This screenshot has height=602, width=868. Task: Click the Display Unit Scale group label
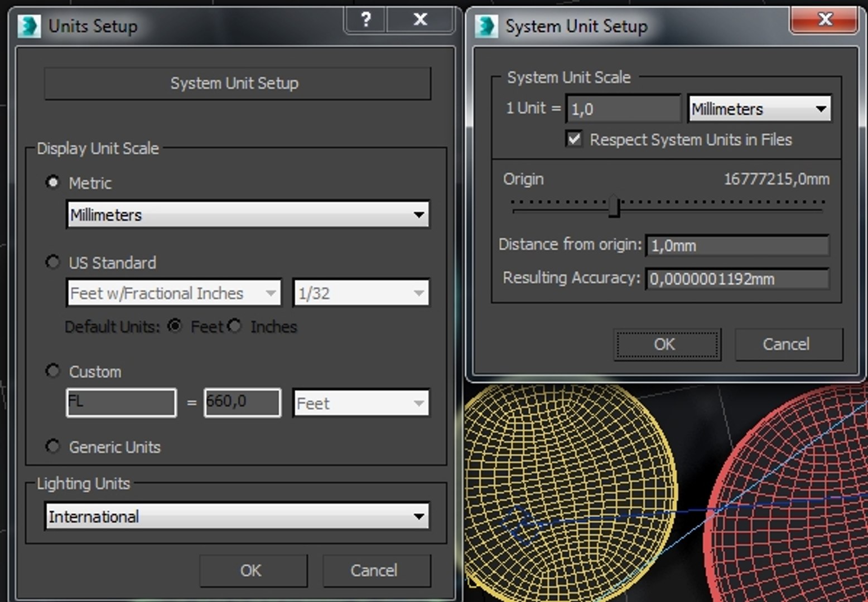point(98,148)
